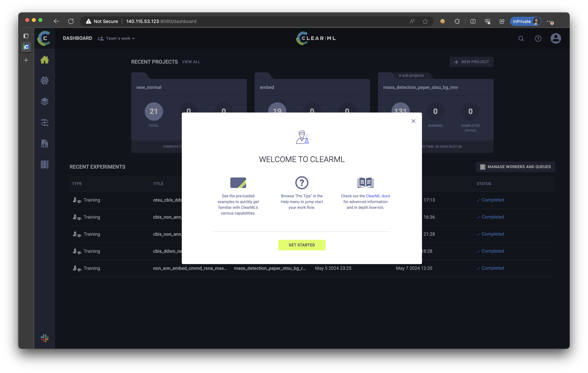588x373 pixels.
Task: Open the ClearML docs link
Action: coord(378,196)
